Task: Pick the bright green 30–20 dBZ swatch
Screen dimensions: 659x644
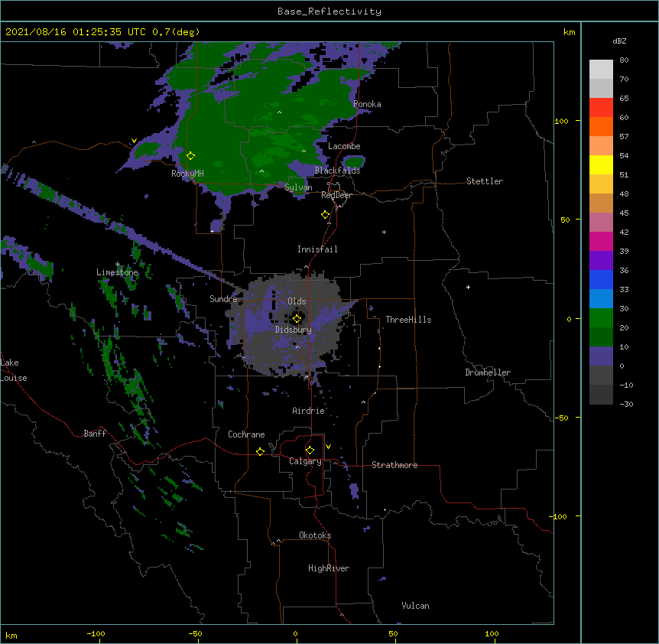Action: pos(601,318)
